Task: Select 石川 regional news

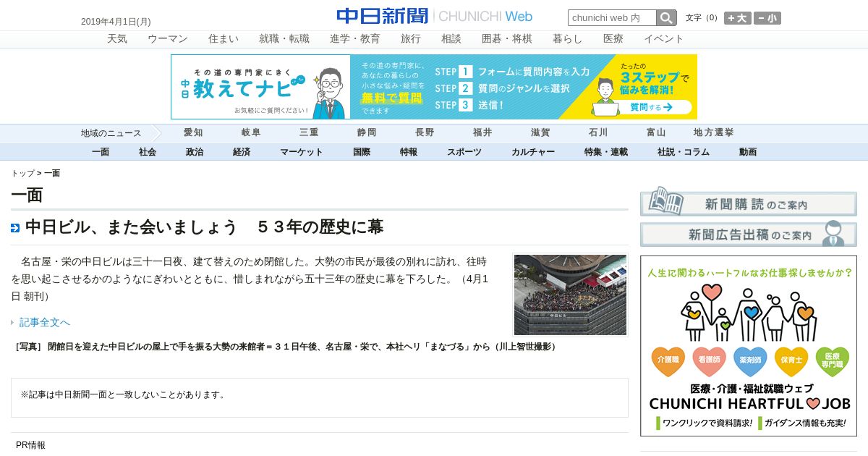Action: (x=598, y=133)
